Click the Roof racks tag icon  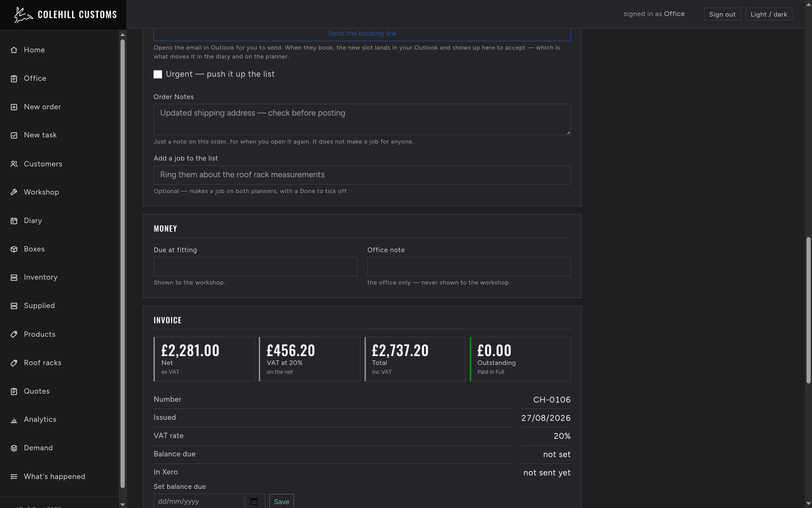click(14, 363)
